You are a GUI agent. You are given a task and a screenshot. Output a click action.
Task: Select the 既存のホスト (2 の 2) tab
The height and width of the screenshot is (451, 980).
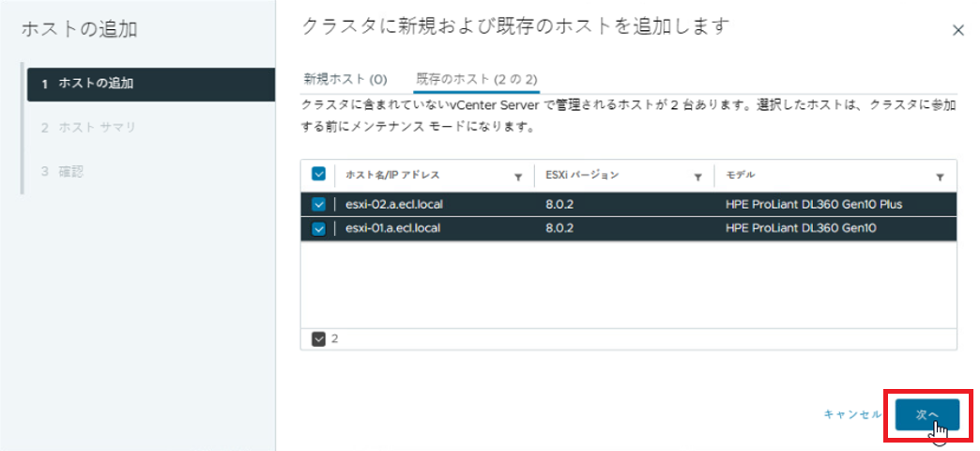[x=477, y=80]
